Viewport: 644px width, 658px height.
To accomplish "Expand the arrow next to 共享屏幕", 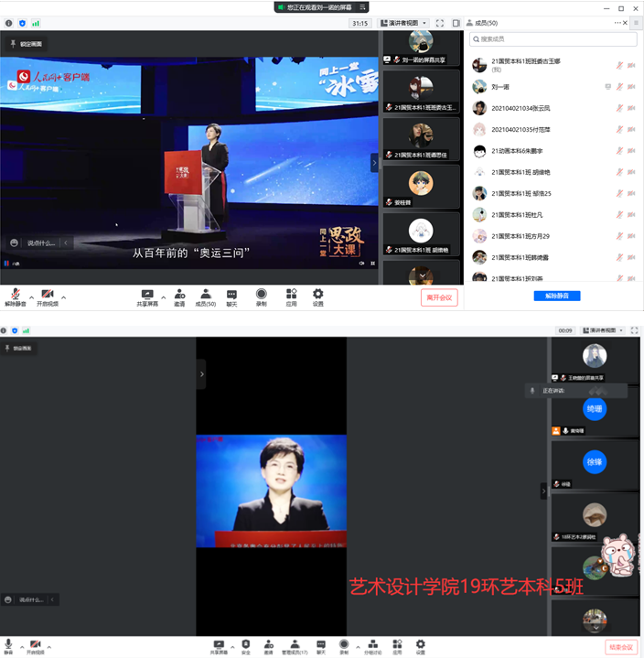I will coord(164,297).
